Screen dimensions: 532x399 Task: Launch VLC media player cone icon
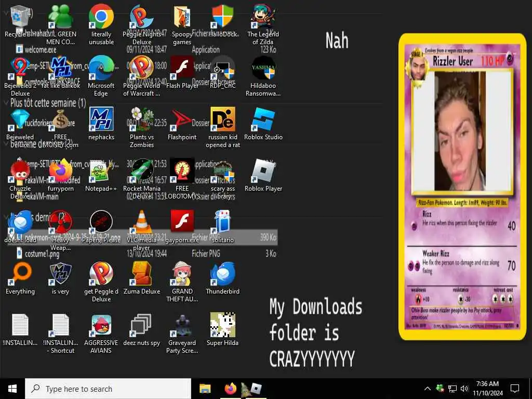coord(142,222)
